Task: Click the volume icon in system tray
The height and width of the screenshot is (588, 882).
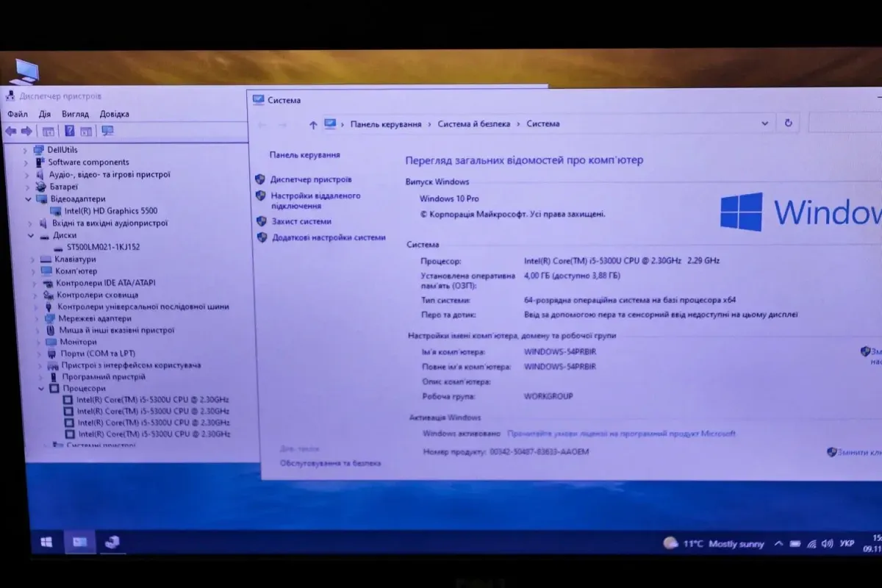Action: 828,544
